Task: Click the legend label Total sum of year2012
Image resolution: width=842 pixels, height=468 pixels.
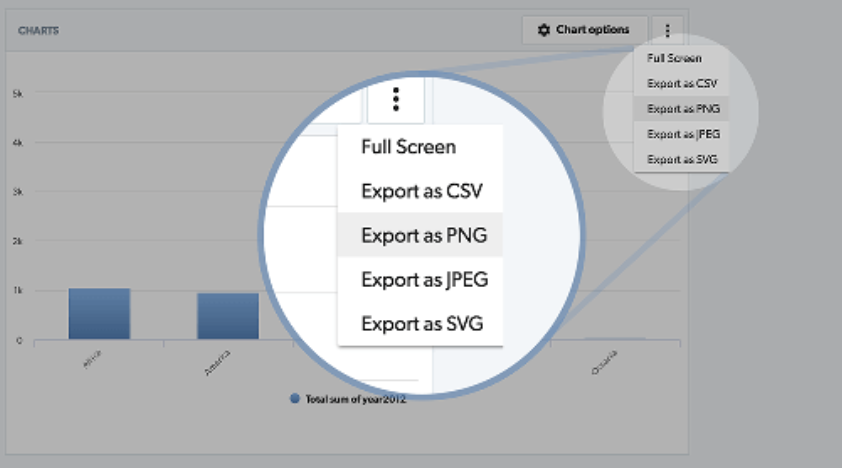Action: click(x=355, y=398)
